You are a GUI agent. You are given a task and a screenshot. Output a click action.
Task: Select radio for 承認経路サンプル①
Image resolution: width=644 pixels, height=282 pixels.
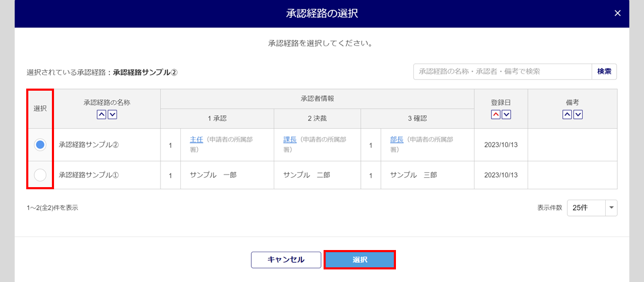tap(40, 175)
